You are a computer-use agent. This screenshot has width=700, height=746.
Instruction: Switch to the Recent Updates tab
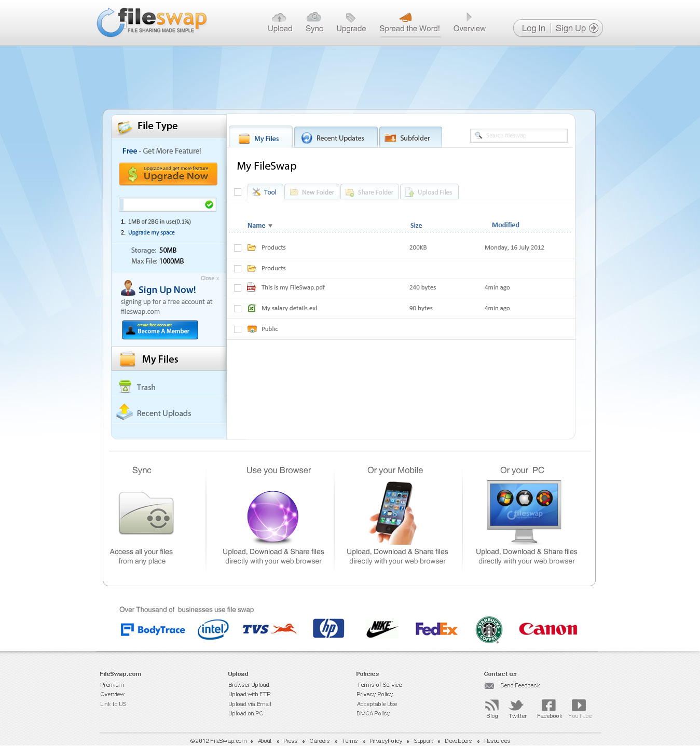point(335,138)
